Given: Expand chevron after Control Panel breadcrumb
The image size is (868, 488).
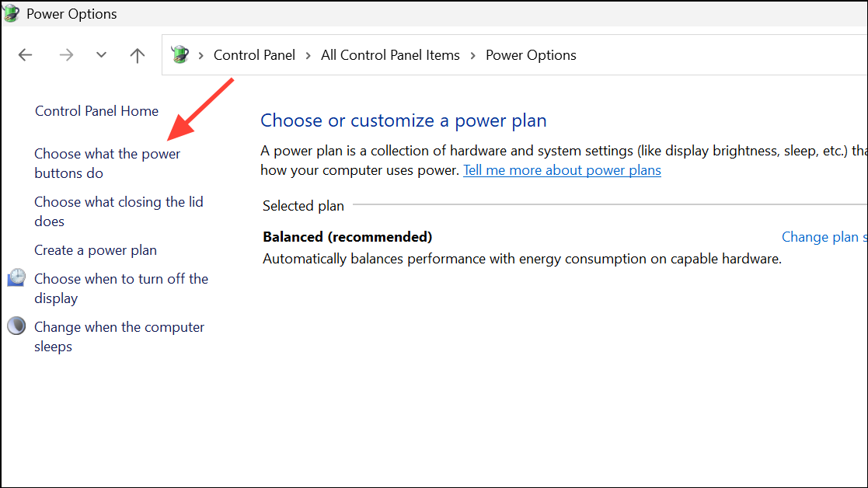Looking at the screenshot, I should coord(309,55).
